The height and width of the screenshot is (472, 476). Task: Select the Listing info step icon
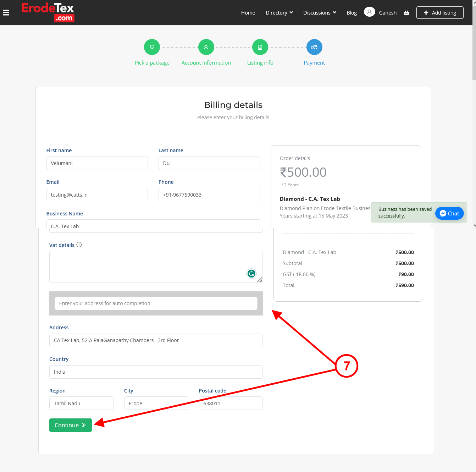(x=260, y=47)
